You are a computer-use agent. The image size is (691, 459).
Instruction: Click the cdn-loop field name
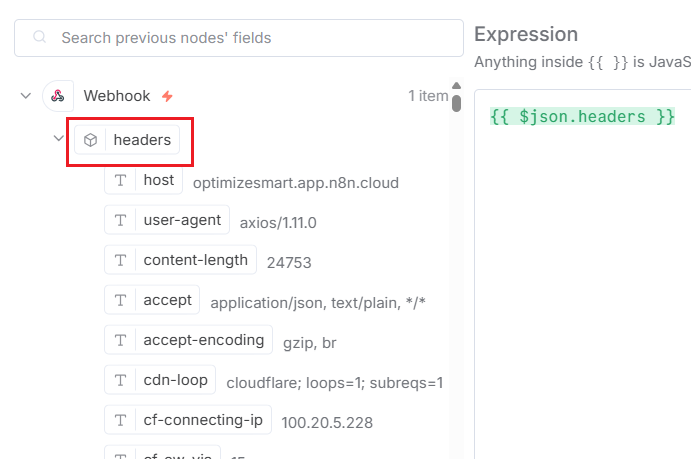point(175,380)
